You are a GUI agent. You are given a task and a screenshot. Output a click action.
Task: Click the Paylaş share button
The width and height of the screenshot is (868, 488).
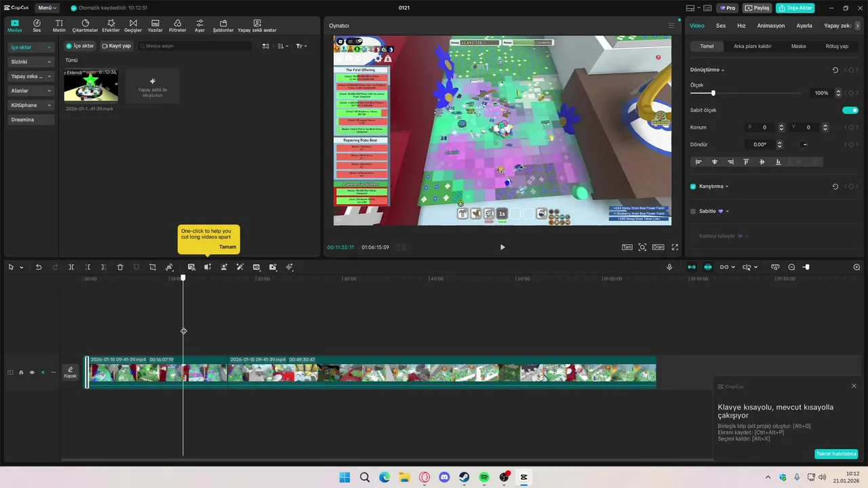point(757,8)
